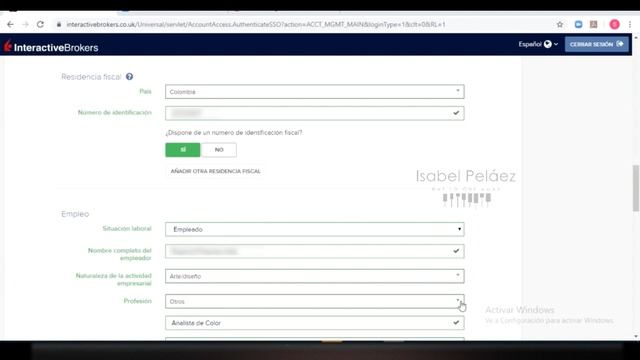Click the Número de identificación field
Image resolution: width=640 pixels, height=360 pixels.
[x=315, y=113]
